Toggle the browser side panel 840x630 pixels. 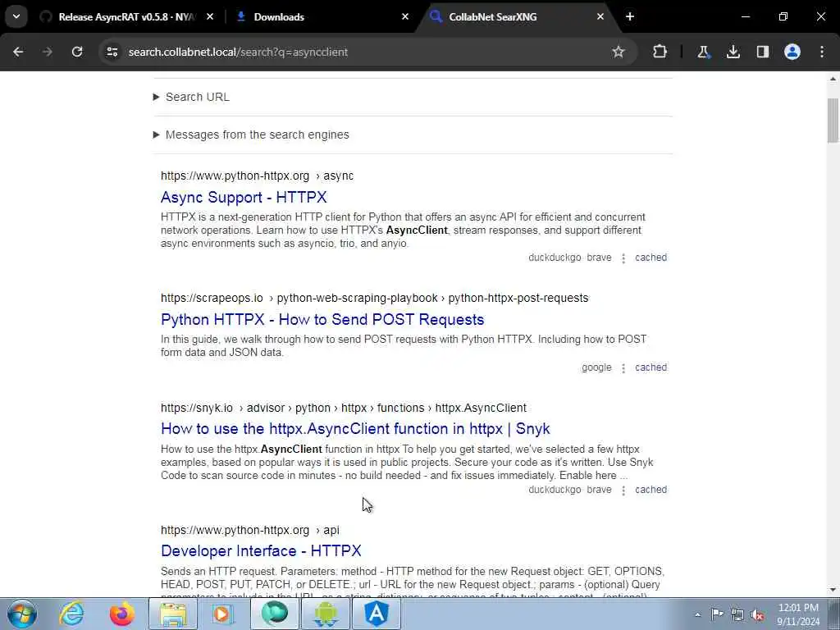(x=762, y=52)
